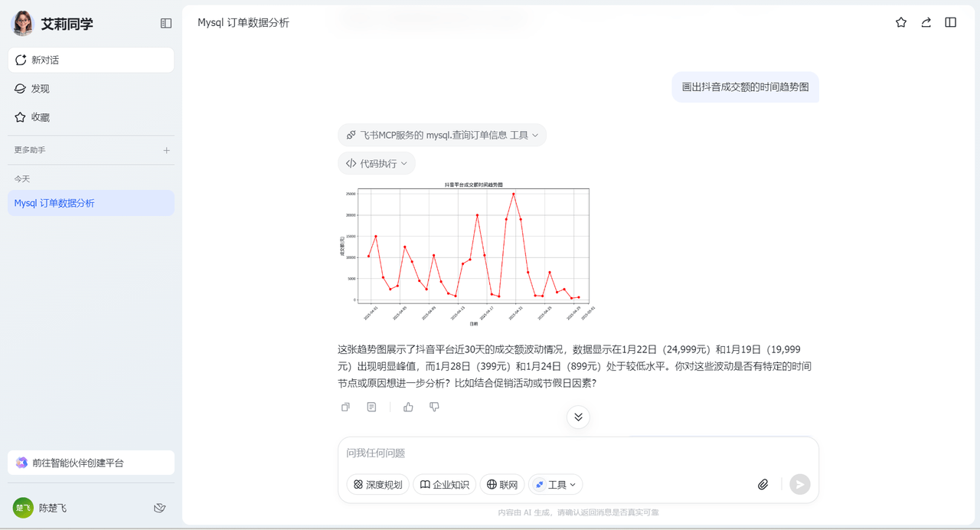This screenshot has width=980, height=530.
Task: Click the 陈楚飞 user avatar
Action: (x=23, y=508)
